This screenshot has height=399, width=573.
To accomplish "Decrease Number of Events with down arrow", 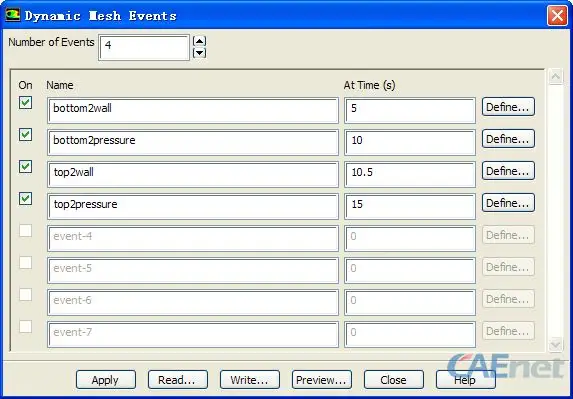I will 199,53.
